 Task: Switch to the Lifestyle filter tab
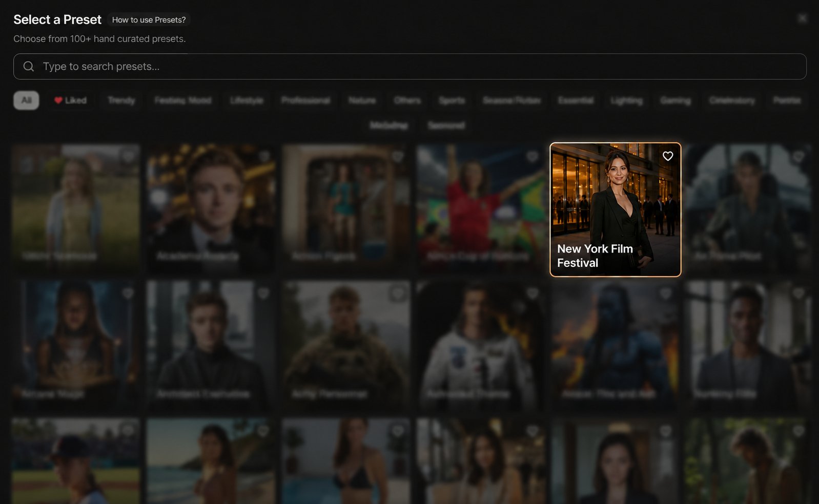click(247, 100)
